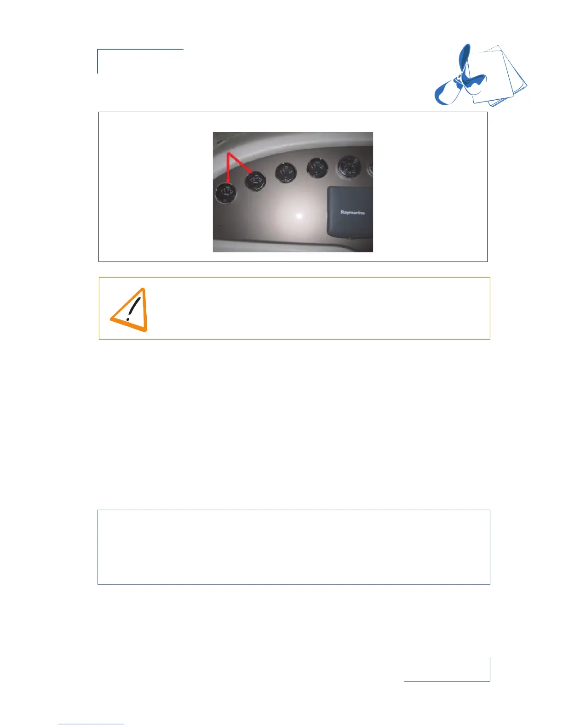563x728 pixels.
Task: Select the second gauge under the red arrow
Action: point(255,182)
